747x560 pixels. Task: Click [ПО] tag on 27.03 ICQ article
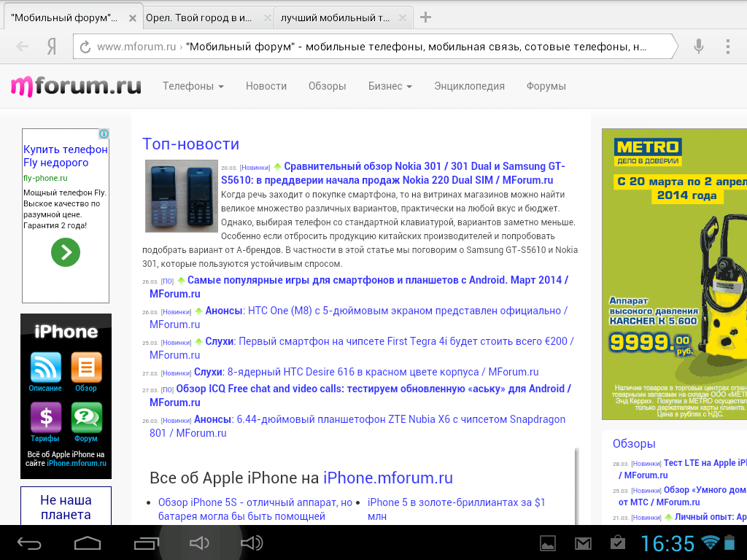pos(167,390)
